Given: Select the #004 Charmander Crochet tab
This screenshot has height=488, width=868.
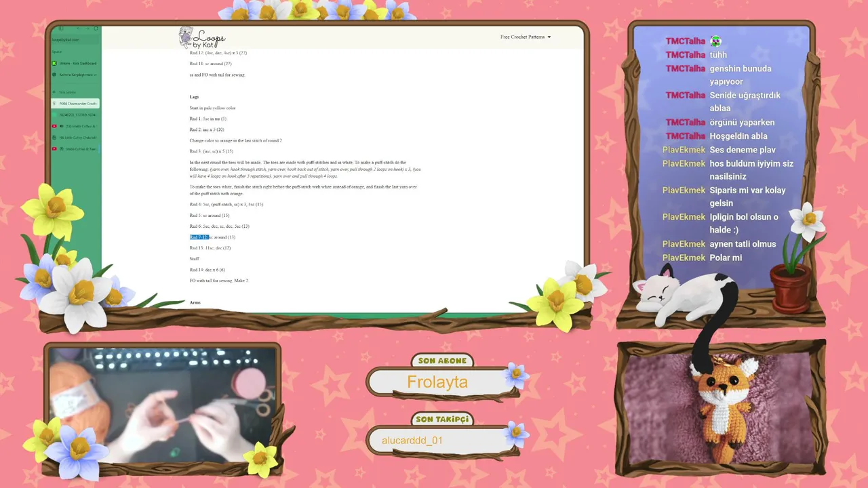Looking at the screenshot, I should [75, 104].
